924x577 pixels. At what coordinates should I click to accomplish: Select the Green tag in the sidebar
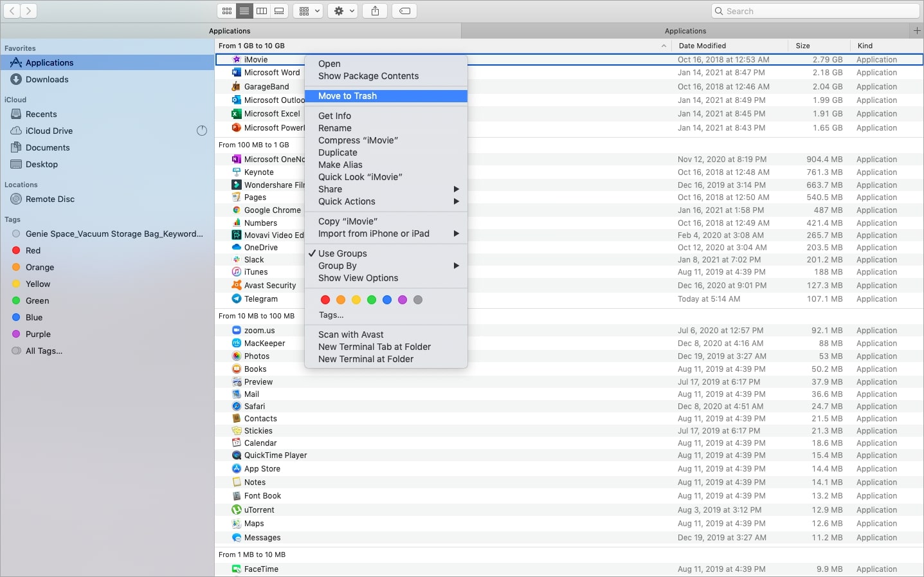coord(37,300)
